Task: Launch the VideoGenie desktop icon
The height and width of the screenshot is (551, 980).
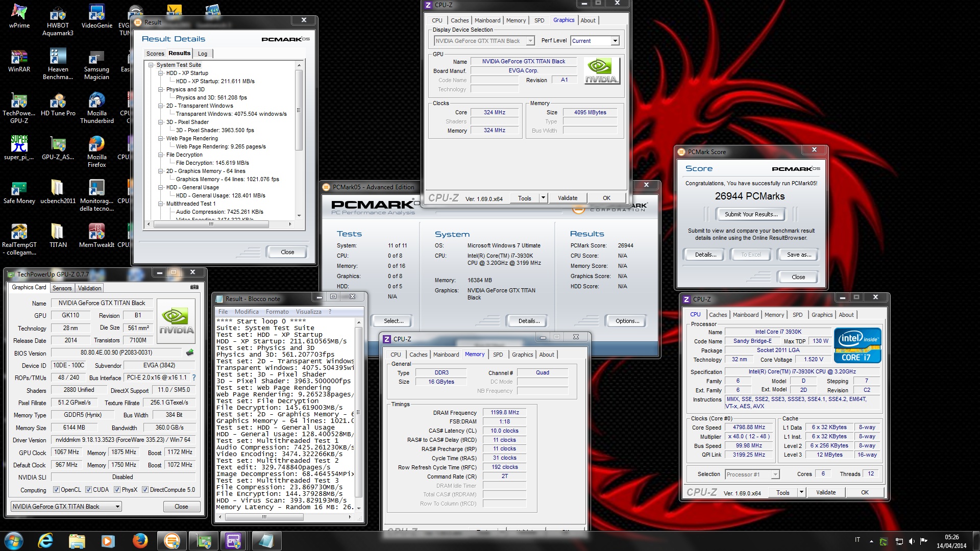Action: click(96, 15)
